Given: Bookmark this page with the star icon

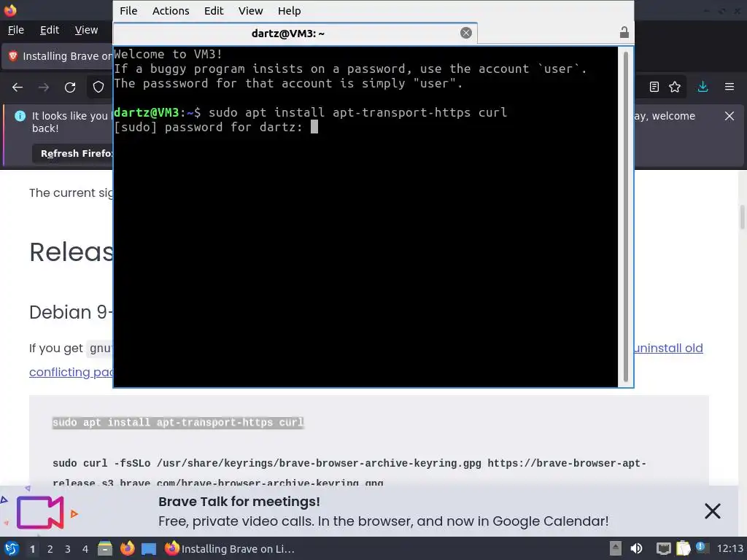Looking at the screenshot, I should click(x=675, y=87).
